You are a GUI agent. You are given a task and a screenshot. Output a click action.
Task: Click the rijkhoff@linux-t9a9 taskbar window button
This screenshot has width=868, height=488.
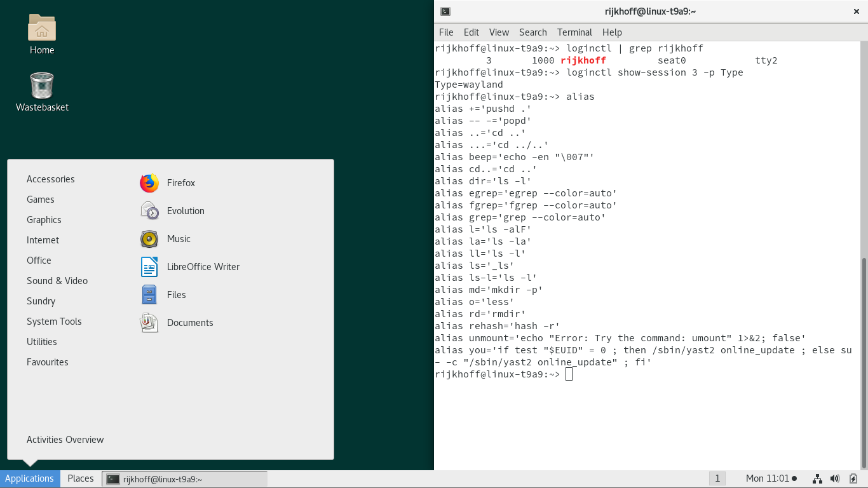pyautogui.click(x=184, y=479)
